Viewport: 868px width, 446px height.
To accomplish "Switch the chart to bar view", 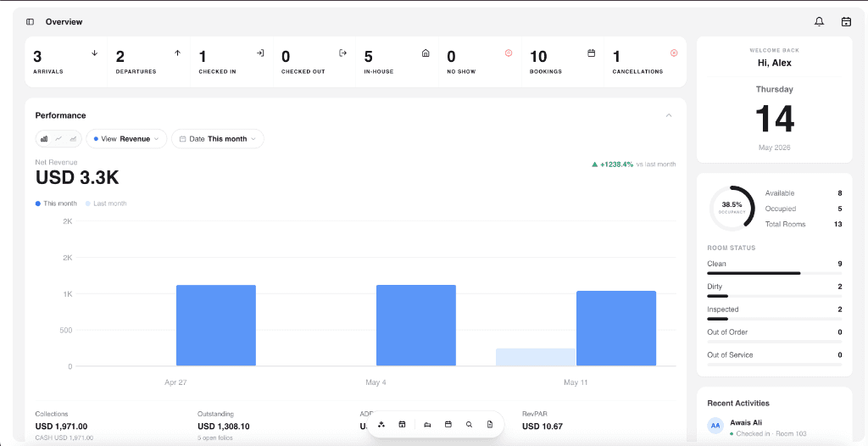I will [44, 139].
